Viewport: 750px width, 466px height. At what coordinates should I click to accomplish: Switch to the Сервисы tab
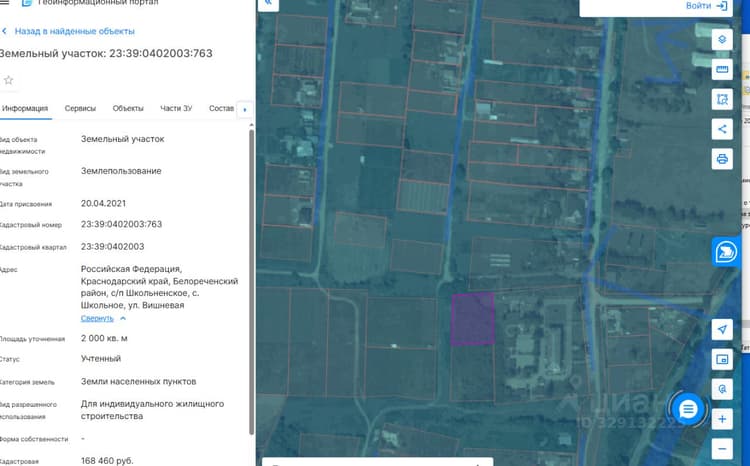tap(80, 109)
